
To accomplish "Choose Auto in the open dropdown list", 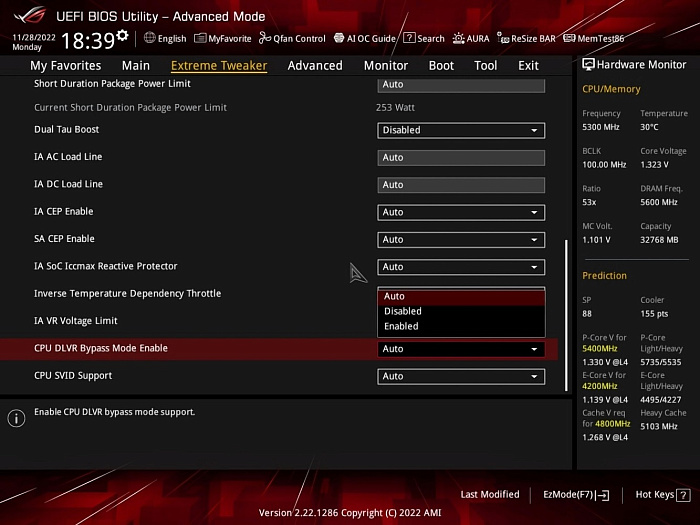I will [x=461, y=296].
